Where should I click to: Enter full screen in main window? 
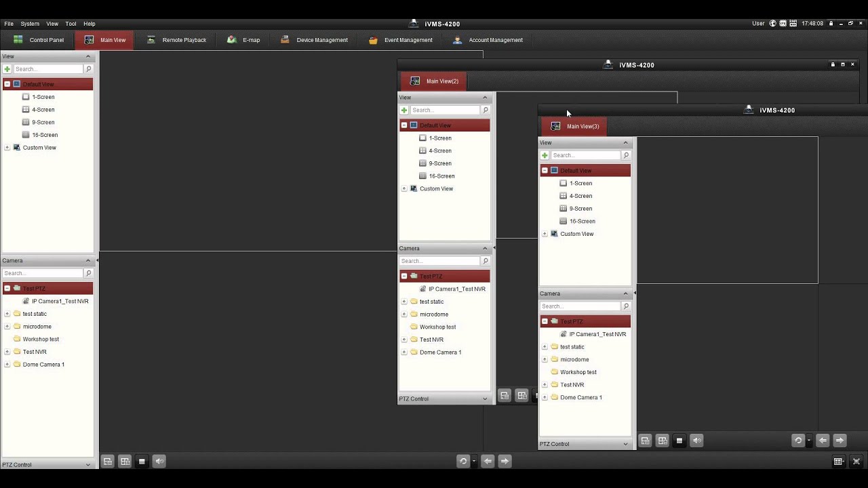click(x=856, y=462)
